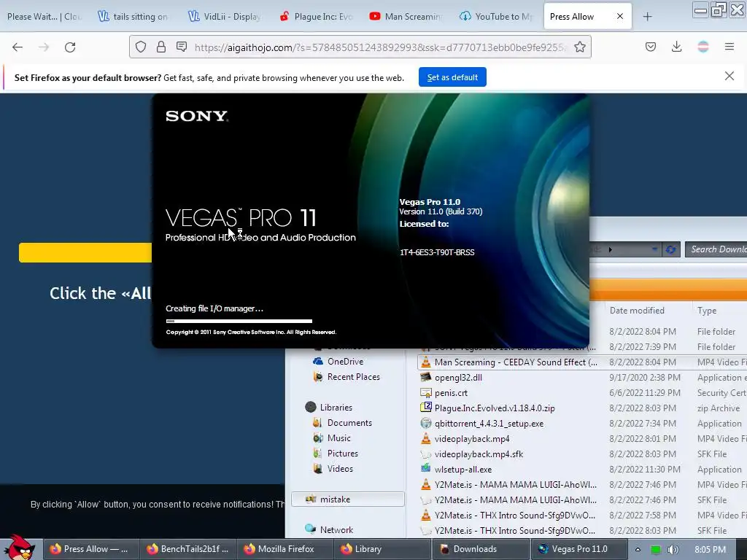Select videoplayback.mp4 file
Image resolution: width=747 pixels, height=560 pixels.
(x=472, y=438)
